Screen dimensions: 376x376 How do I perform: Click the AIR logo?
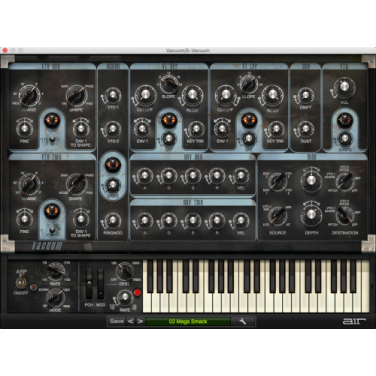pyautogui.click(x=354, y=321)
